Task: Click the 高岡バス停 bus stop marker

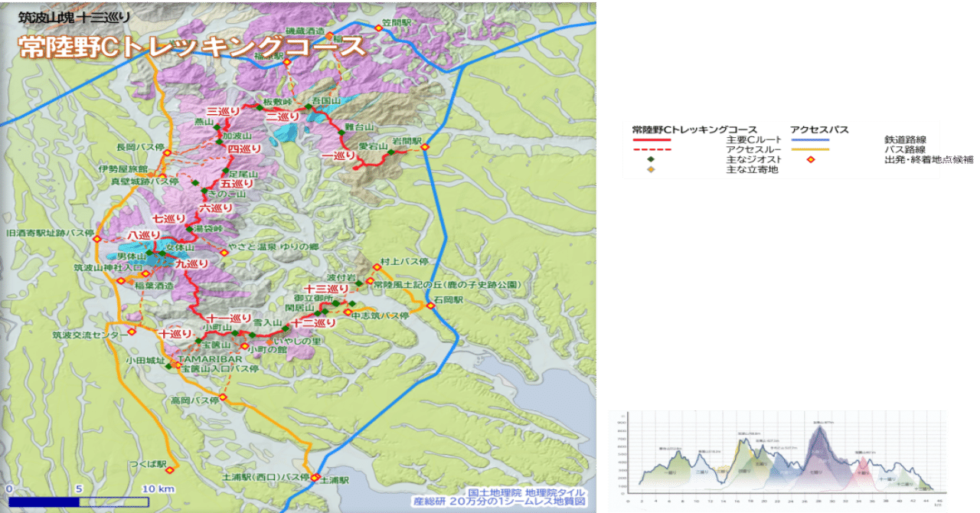Action: pyautogui.click(x=223, y=397)
